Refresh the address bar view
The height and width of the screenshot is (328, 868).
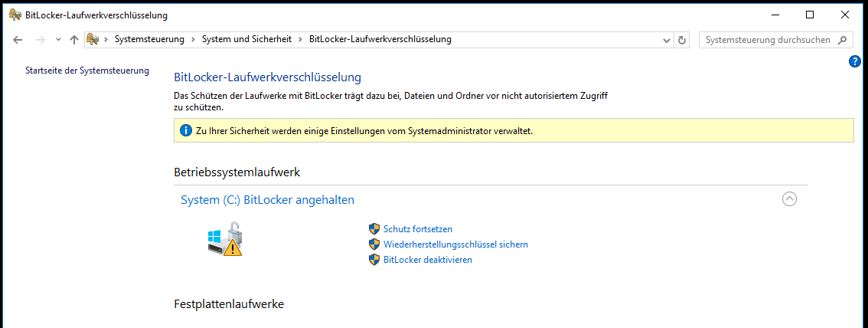682,40
